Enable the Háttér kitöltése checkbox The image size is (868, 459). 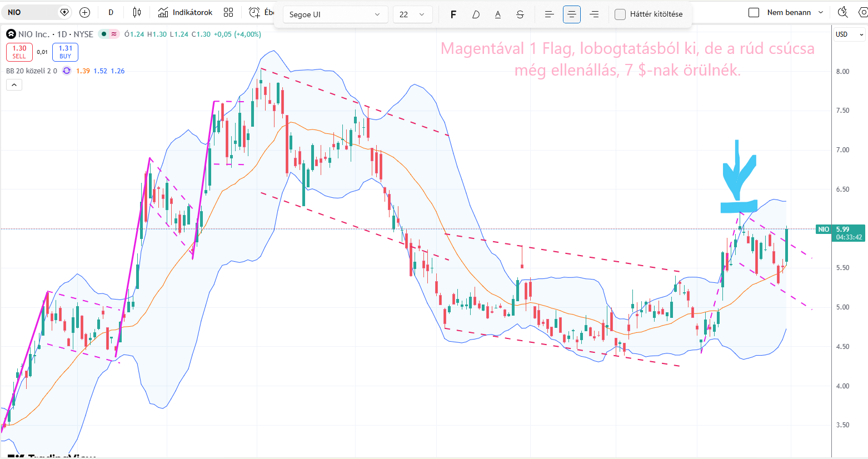pos(620,14)
